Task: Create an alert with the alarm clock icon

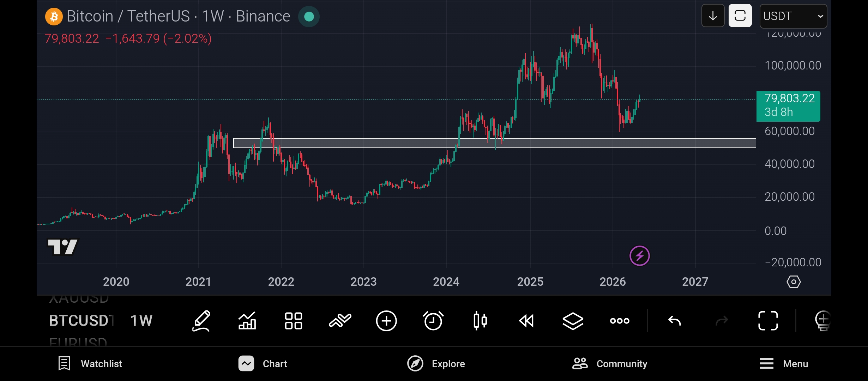Action: pyautogui.click(x=433, y=321)
